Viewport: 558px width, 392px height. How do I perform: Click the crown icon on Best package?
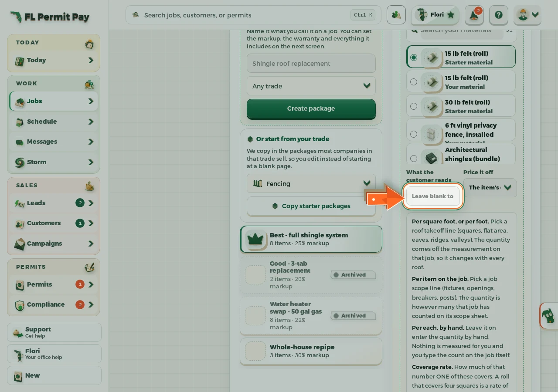pos(255,239)
